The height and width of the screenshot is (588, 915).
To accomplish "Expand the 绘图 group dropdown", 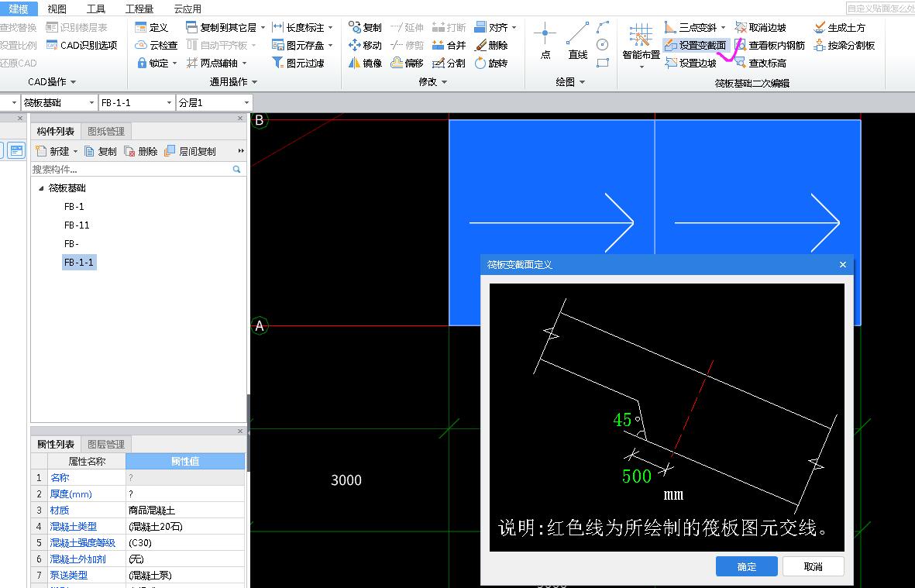I will coord(582,82).
